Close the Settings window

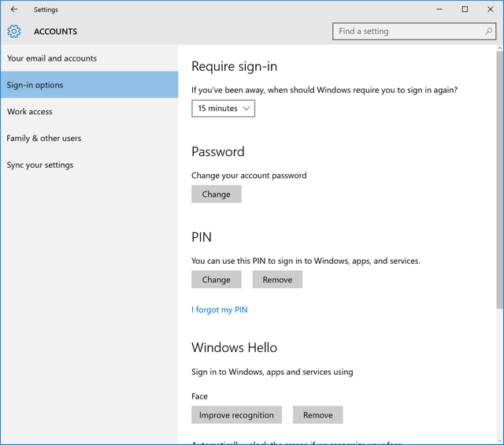click(490, 9)
